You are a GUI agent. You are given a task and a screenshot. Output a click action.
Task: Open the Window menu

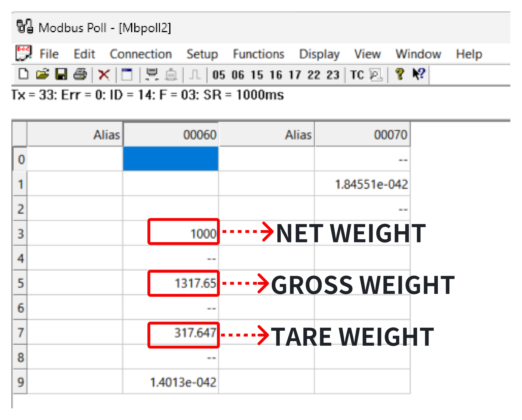pyautogui.click(x=418, y=54)
